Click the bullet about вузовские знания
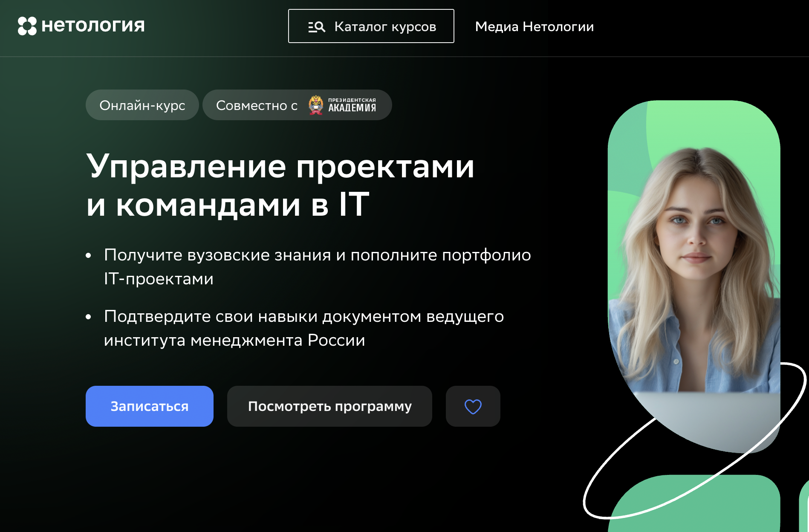The image size is (809, 532). pyautogui.click(x=317, y=266)
